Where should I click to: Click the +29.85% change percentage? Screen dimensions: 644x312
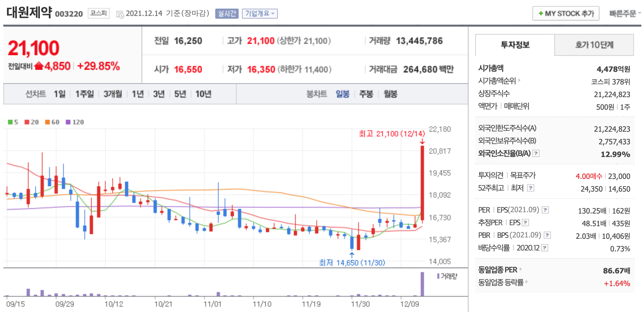[98, 66]
